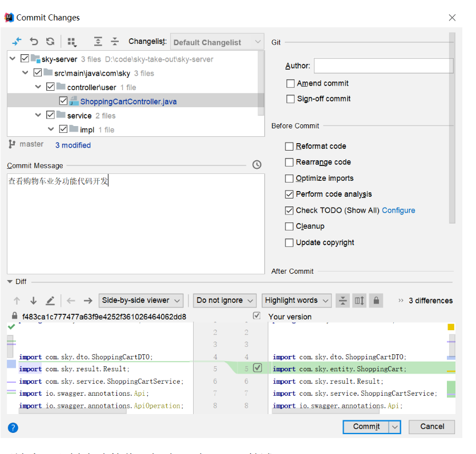Screen dimensions: 476x454
Task: Open the Highlight words dropdown
Action: pos(297,301)
